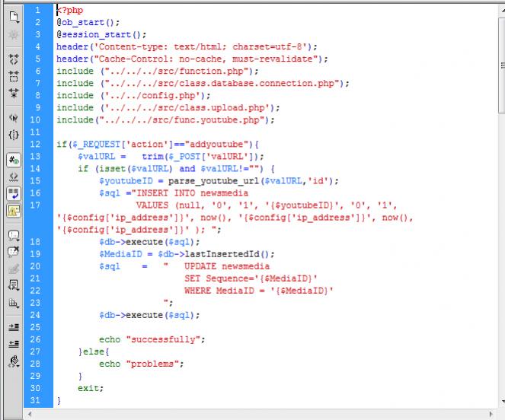Click Outdent Code icon
Image resolution: width=505 pixels, height=420 pixels.
[x=14, y=344]
